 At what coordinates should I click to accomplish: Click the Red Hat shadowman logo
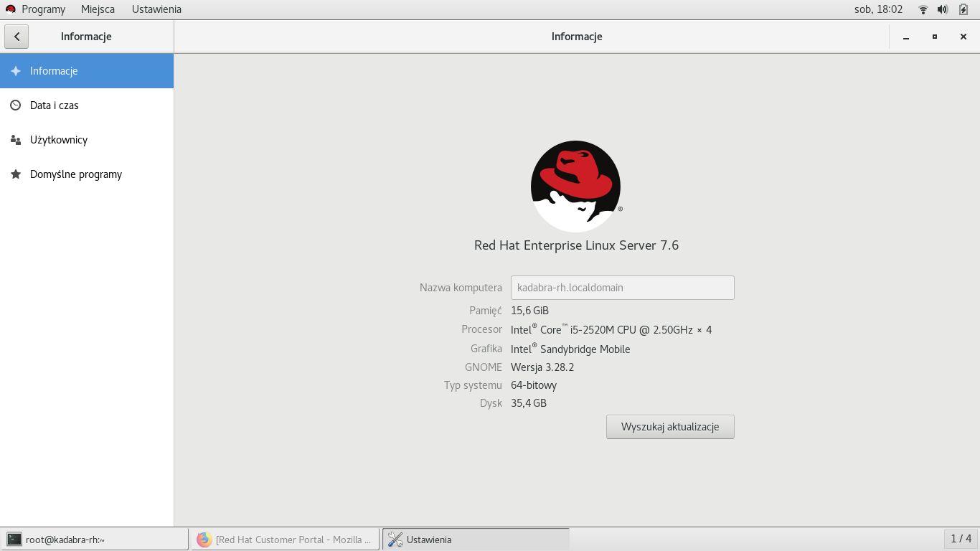coord(576,187)
